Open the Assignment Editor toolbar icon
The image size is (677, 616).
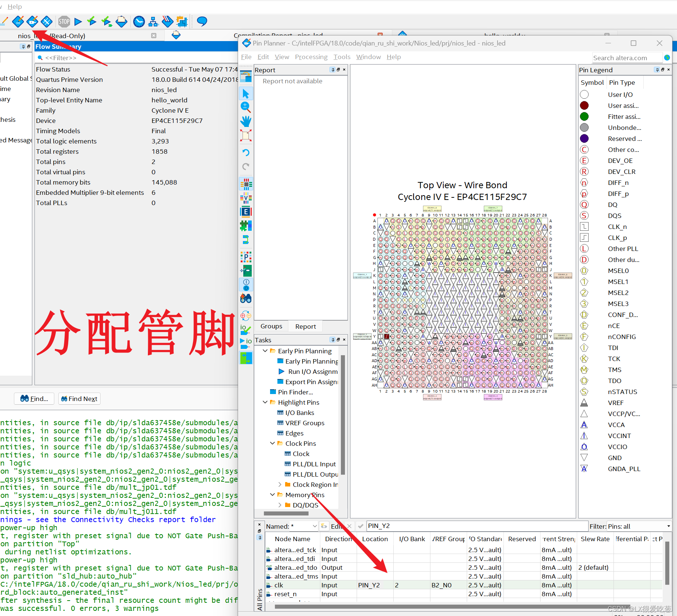click(18, 22)
